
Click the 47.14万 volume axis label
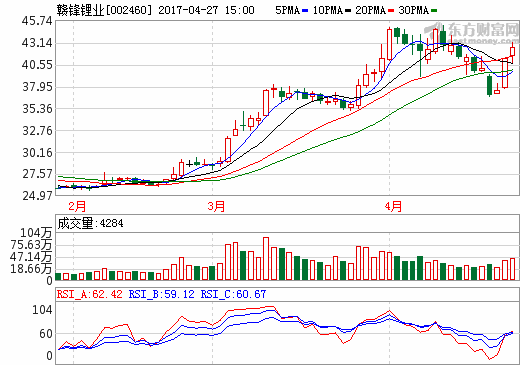(31, 257)
